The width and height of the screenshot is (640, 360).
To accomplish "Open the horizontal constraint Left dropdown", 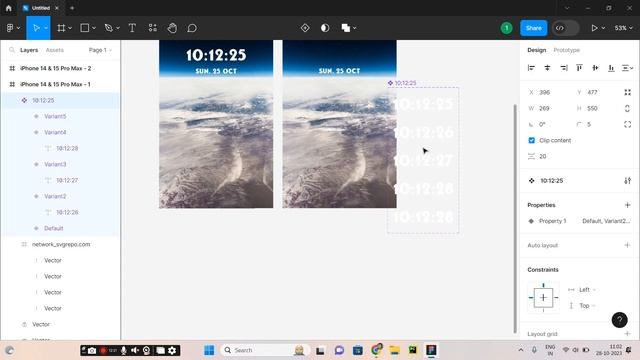I will 587,289.
